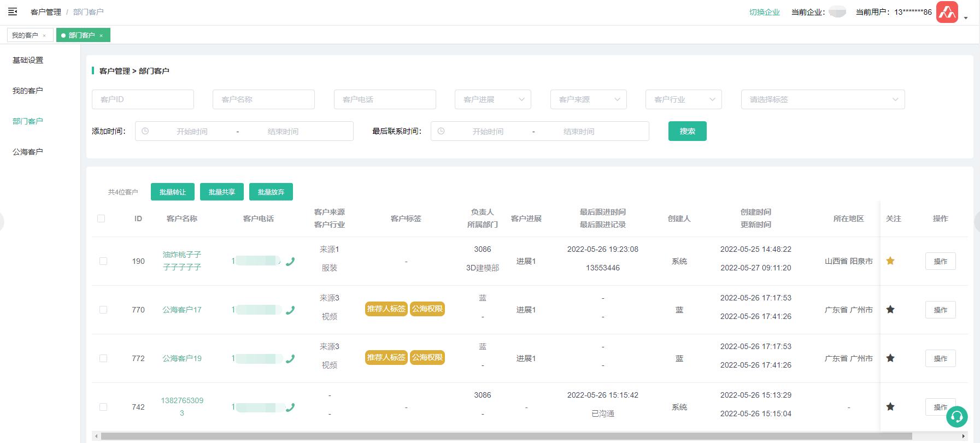Click the red user avatar logo
This screenshot has height=443, width=980.
tap(947, 12)
